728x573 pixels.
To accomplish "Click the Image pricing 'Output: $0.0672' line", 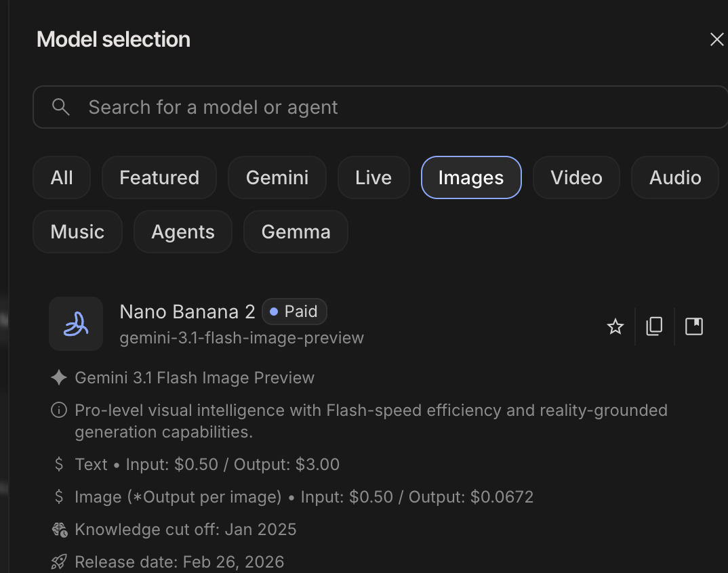I will pyautogui.click(x=304, y=497).
